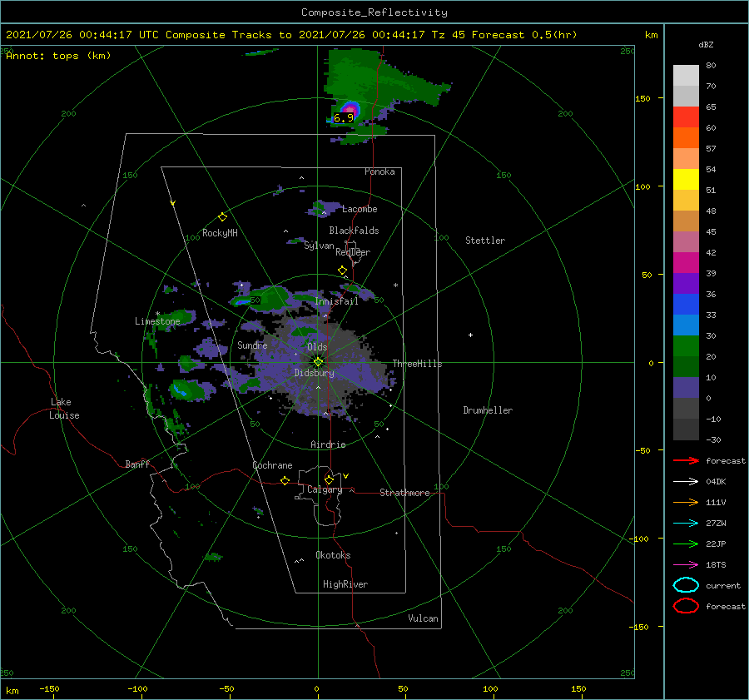Screen dimensions: 749x700
Task: Click the 6.9 storm top annotation
Action: click(344, 117)
